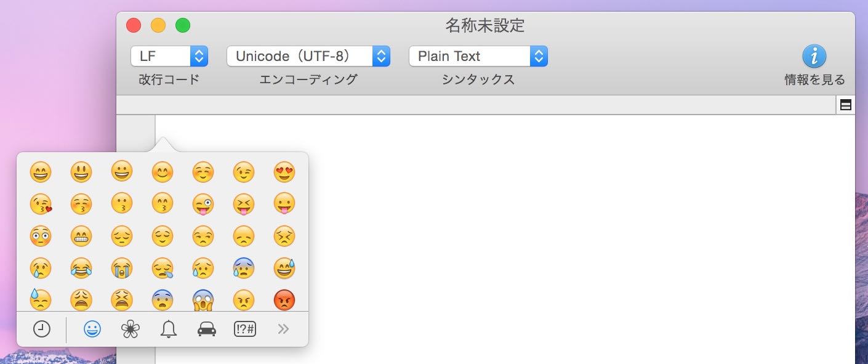Pick the scrunched persevering face emoji
Viewport: 868px width, 364px height.
coord(284,235)
